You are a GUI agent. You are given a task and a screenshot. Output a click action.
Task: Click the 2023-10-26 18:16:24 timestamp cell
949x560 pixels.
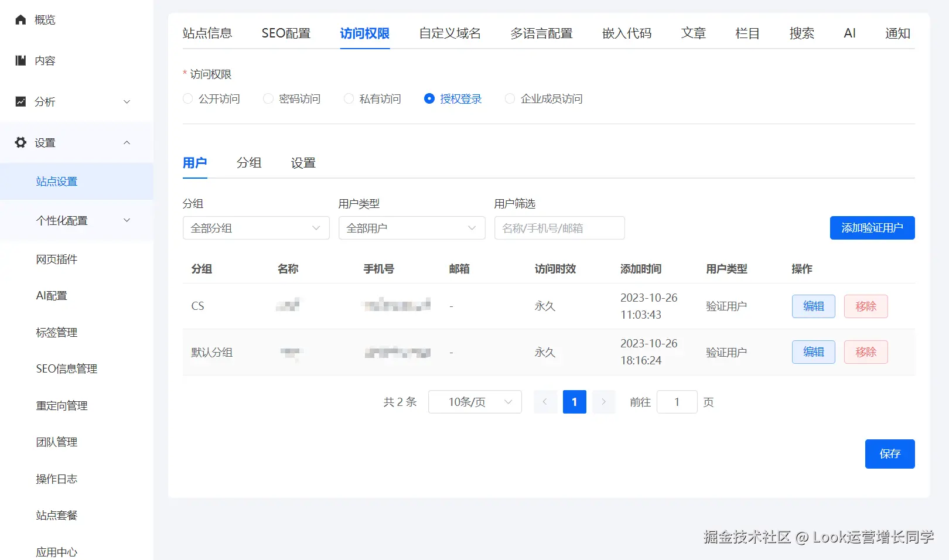(x=649, y=352)
